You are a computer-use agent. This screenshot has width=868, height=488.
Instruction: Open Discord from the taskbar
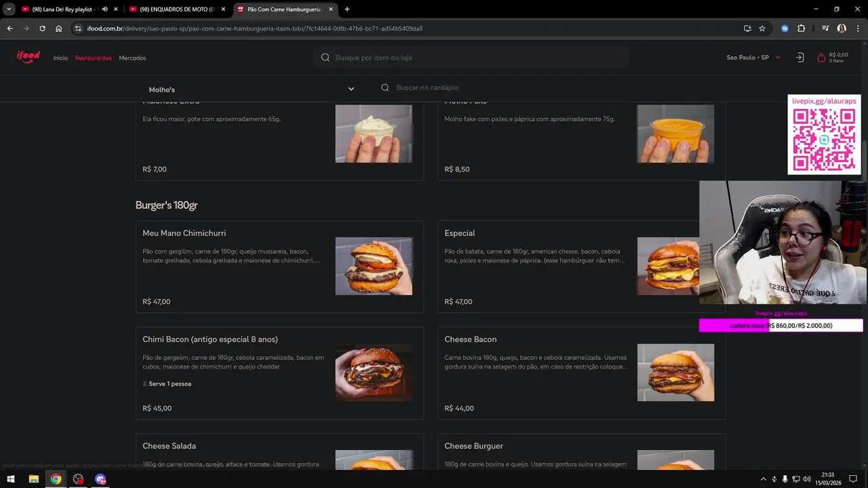click(100, 479)
